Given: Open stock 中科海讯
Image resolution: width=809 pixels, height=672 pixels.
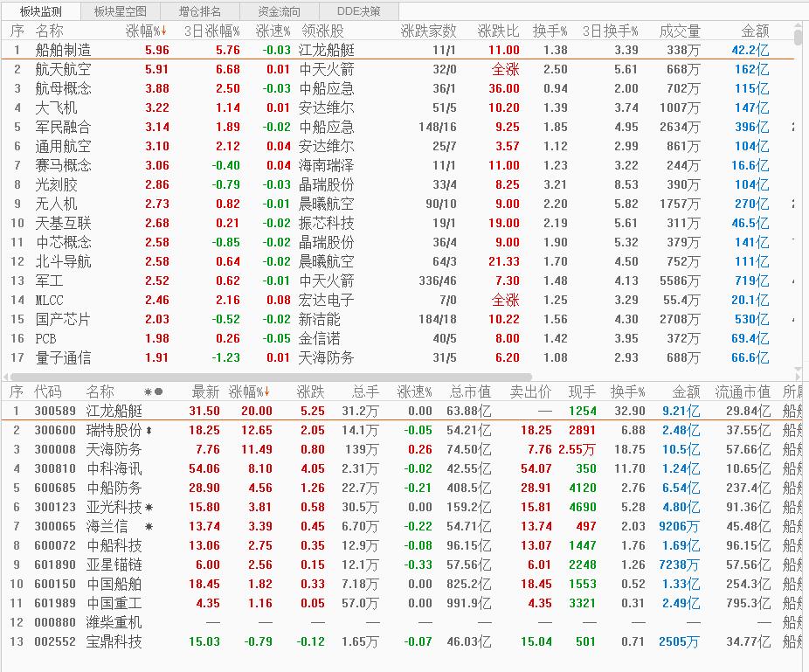Looking at the screenshot, I should pyautogui.click(x=403, y=468).
